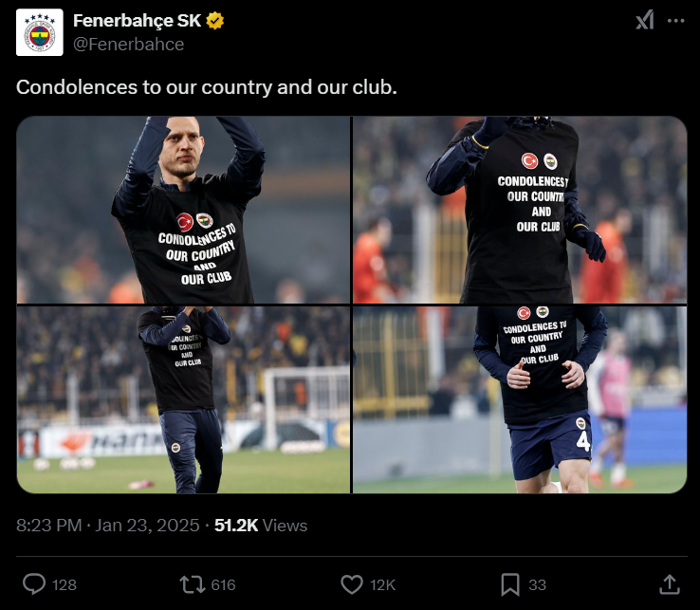The height and width of the screenshot is (610, 700).
Task: Open the three-dot More options menu
Action: 676,21
